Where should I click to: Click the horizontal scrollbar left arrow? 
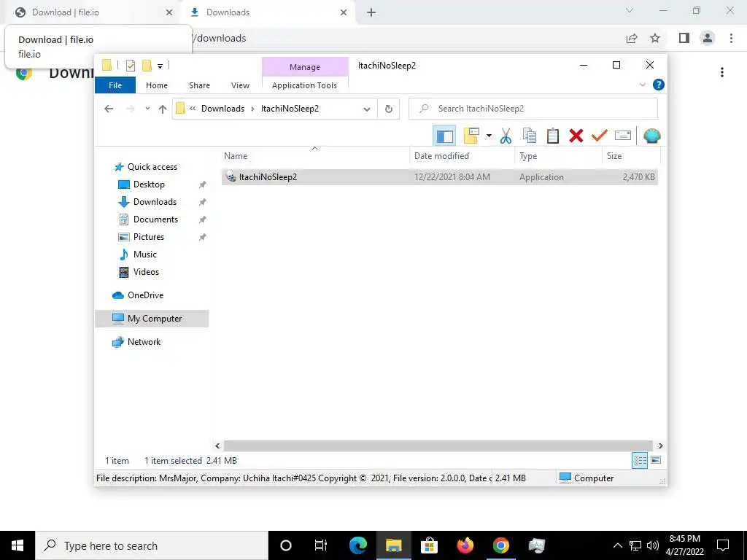217,446
